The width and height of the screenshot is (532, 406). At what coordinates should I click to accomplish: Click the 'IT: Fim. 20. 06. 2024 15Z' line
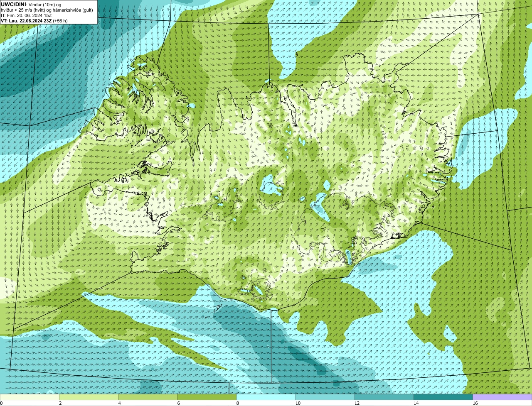(x=26, y=15)
